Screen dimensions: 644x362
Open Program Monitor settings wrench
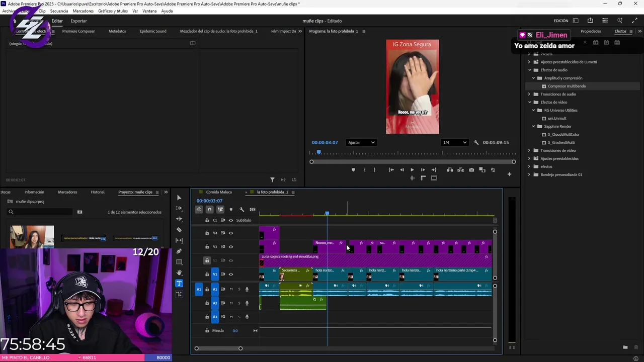pos(476,142)
